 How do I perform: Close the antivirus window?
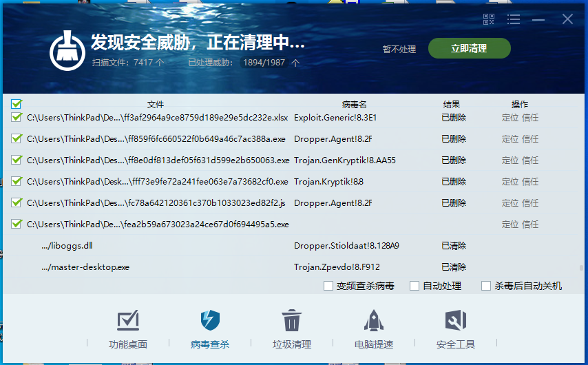point(567,19)
